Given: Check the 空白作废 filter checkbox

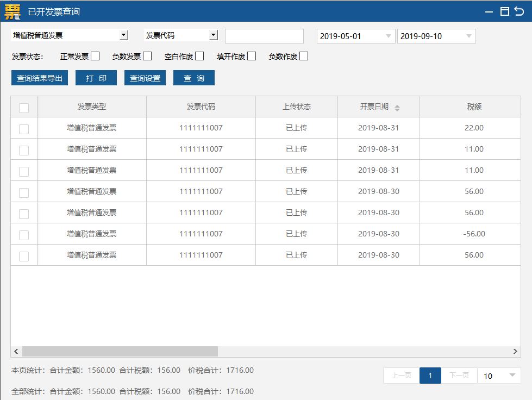Looking at the screenshot, I should point(199,56).
